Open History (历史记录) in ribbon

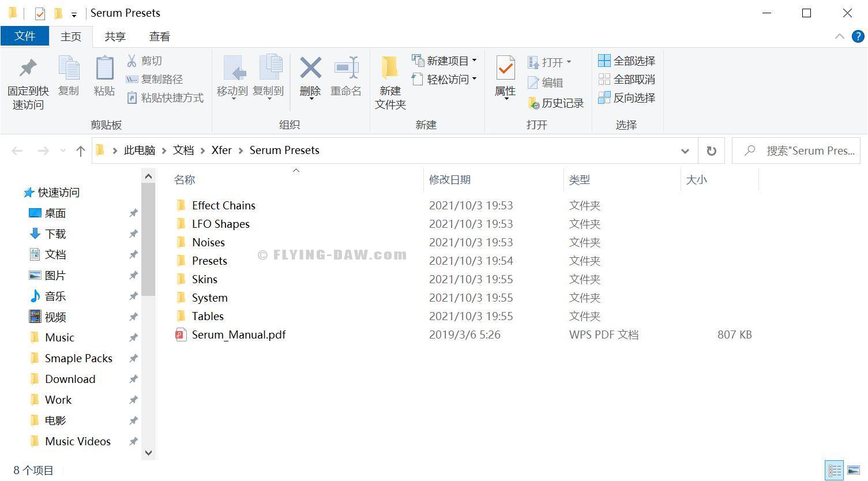[x=555, y=103]
